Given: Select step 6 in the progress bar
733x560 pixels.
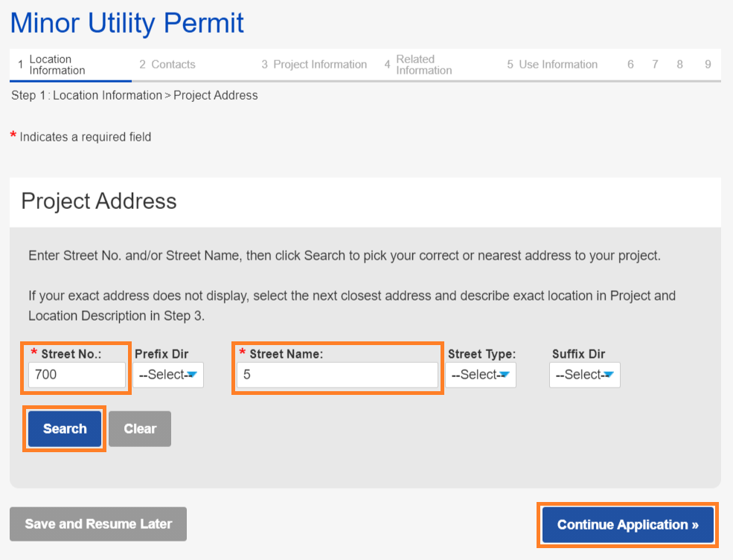Looking at the screenshot, I should tap(630, 65).
